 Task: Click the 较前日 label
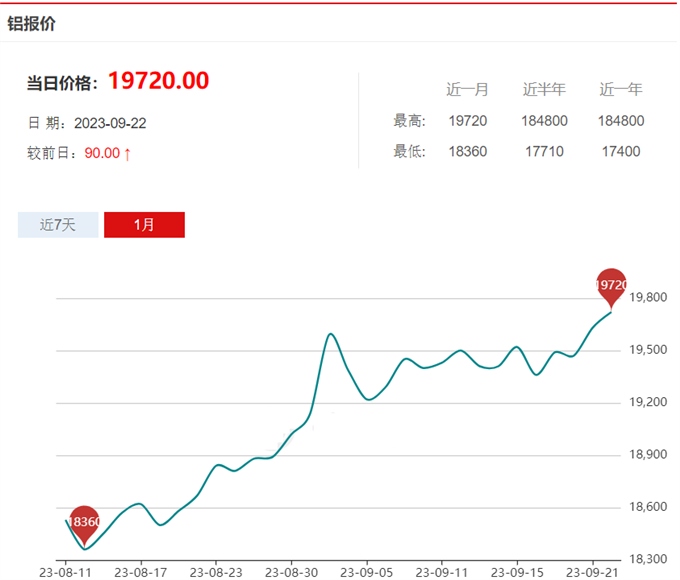[x=52, y=153]
